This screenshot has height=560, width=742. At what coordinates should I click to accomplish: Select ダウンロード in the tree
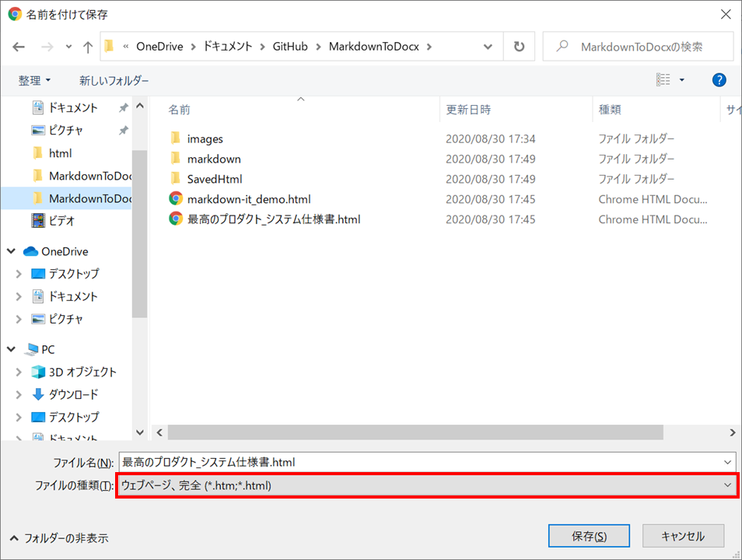[x=73, y=394]
